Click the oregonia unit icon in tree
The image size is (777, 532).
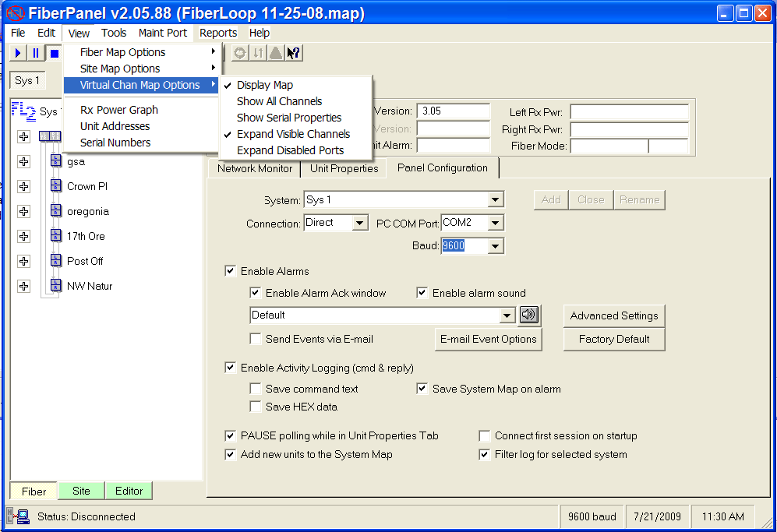coord(55,211)
